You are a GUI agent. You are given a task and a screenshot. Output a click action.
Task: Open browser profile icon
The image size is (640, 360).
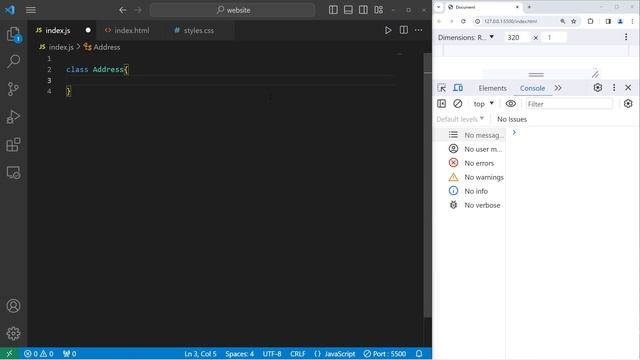620,21
